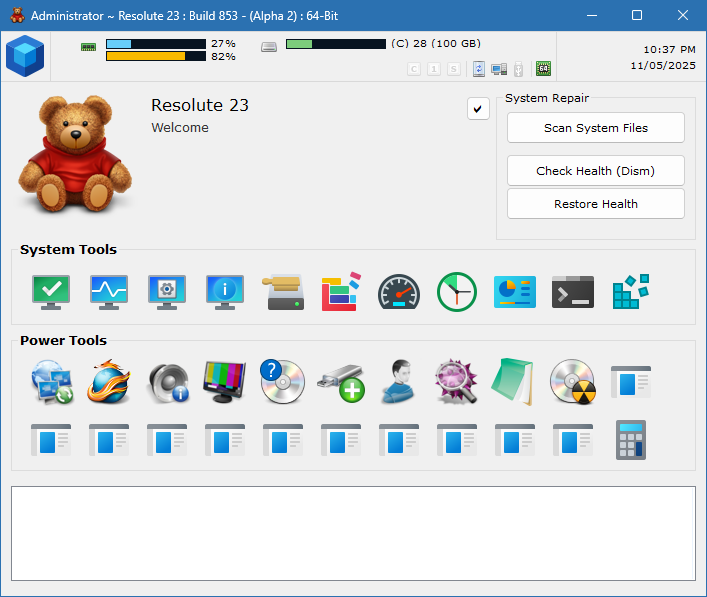
Task: Open the pulse-line monitor tool
Action: tap(109, 292)
